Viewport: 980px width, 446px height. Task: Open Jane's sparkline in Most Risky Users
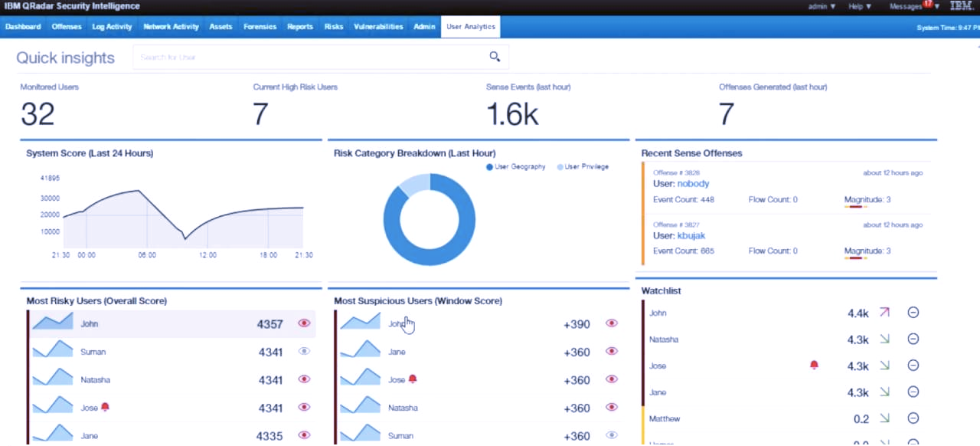pyautogui.click(x=53, y=435)
